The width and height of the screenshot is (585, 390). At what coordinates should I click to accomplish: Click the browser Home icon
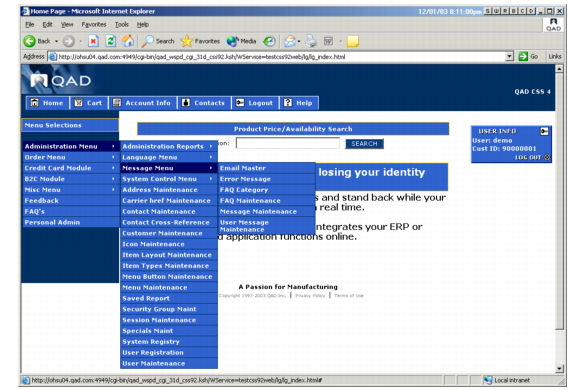click(128, 41)
